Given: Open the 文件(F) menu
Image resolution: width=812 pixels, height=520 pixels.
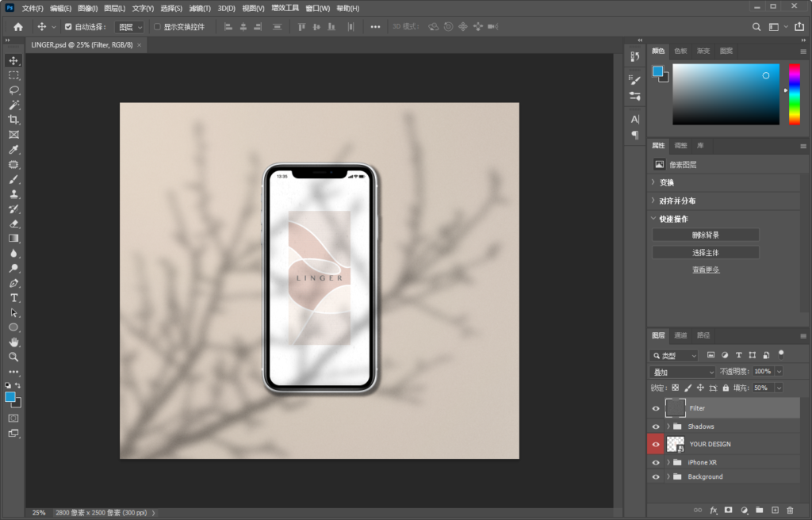Looking at the screenshot, I should [x=33, y=8].
